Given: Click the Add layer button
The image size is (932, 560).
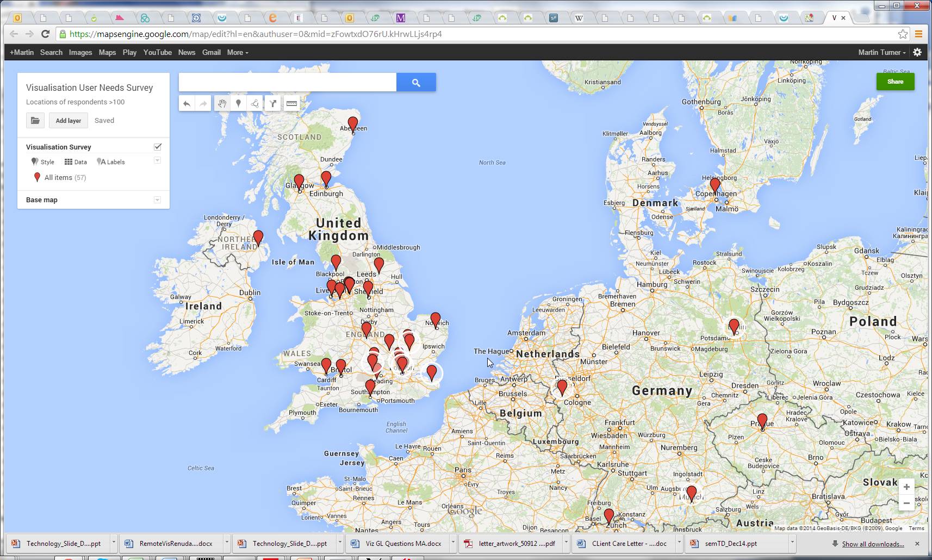Looking at the screenshot, I should point(69,121).
